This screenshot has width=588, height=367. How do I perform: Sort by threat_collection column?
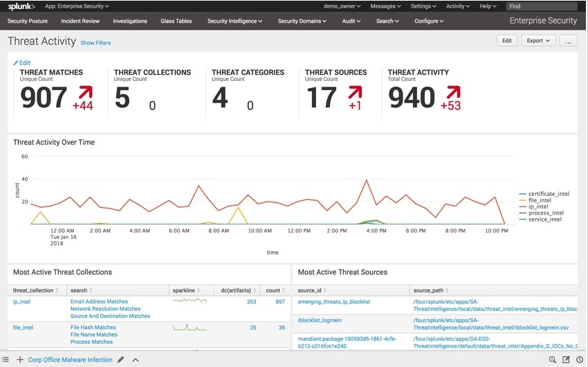click(x=35, y=290)
